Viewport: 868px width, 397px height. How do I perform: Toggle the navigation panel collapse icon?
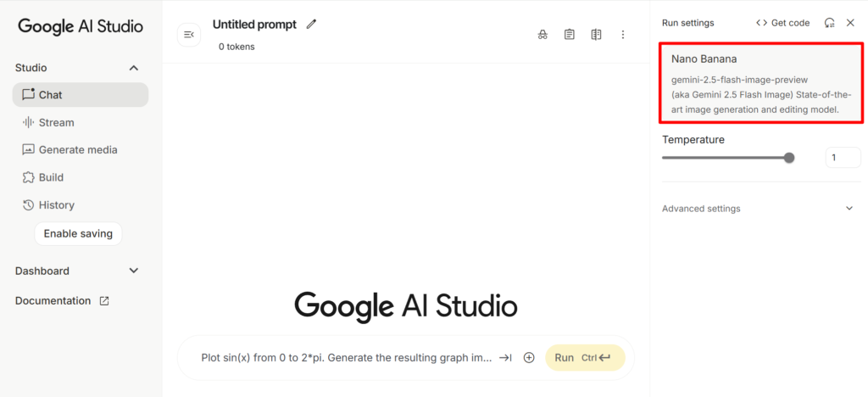tap(189, 35)
